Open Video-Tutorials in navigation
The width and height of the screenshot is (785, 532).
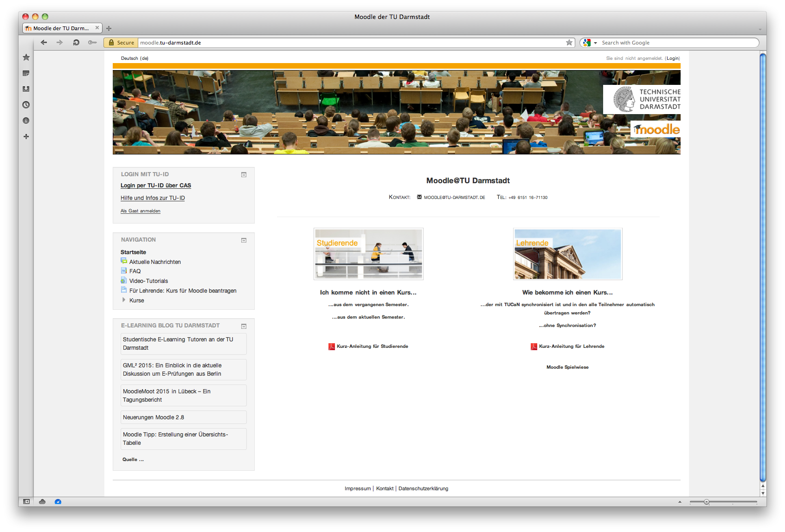pos(148,281)
